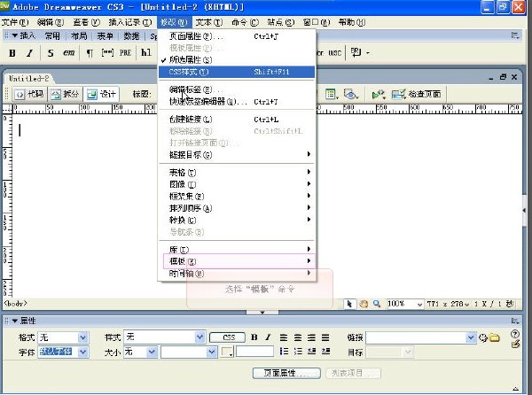This screenshot has width=532, height=395.
Task: Click the Emphasis (em) icon
Action: pyautogui.click(x=69, y=53)
